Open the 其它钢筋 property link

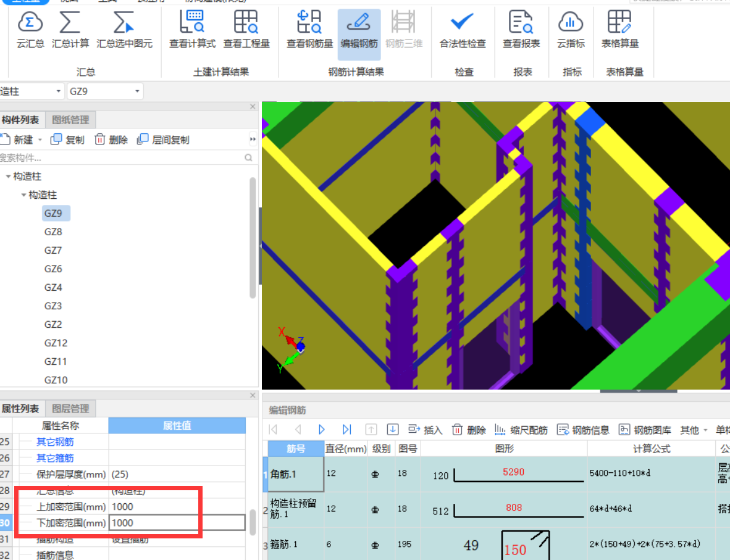pos(56,441)
